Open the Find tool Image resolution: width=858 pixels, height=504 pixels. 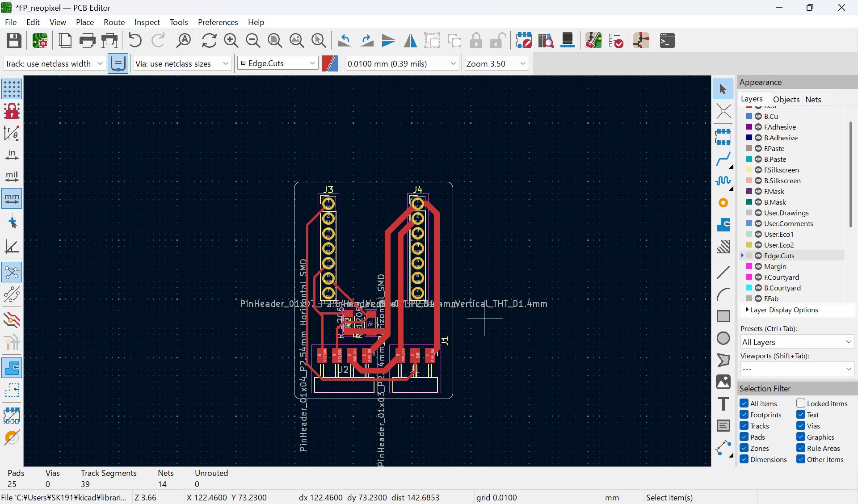[184, 41]
